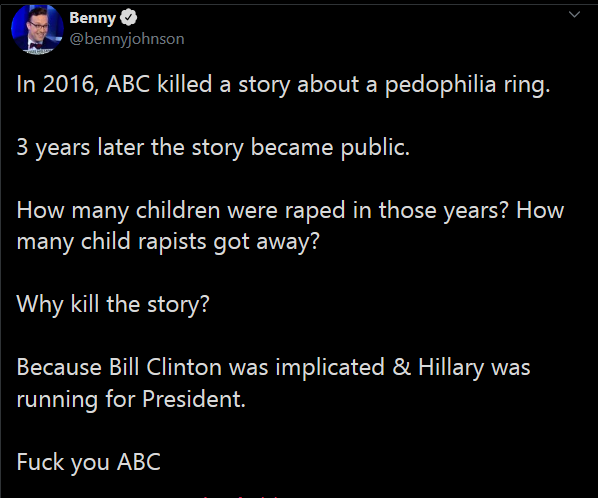Click the 'How many children' paragraph first line
This screenshot has width=598, height=498.
coord(290,210)
